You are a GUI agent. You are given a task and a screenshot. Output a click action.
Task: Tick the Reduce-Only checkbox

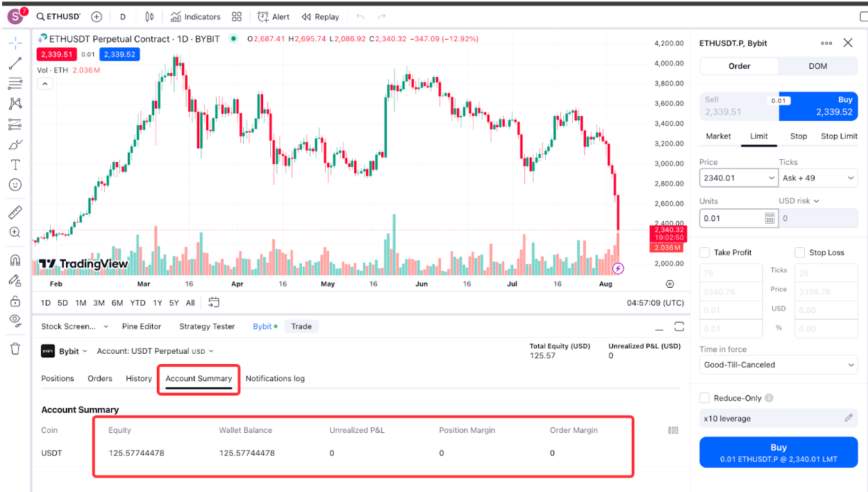click(x=705, y=398)
